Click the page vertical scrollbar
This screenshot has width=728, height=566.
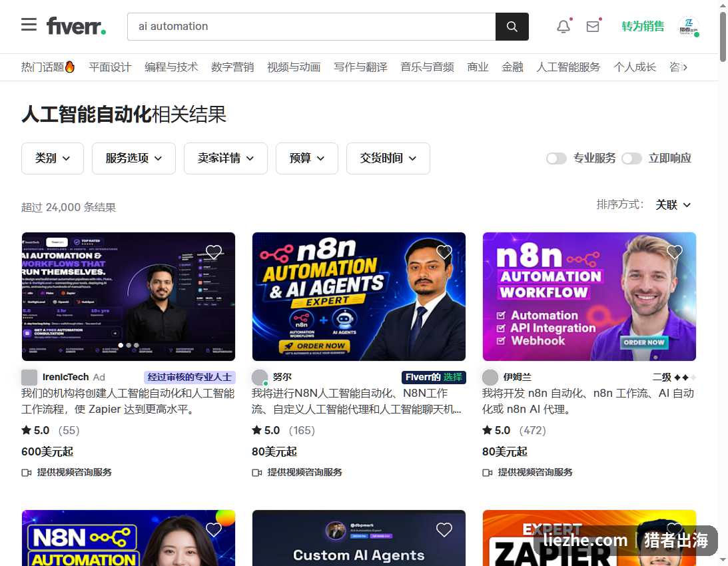pyautogui.click(x=723, y=37)
